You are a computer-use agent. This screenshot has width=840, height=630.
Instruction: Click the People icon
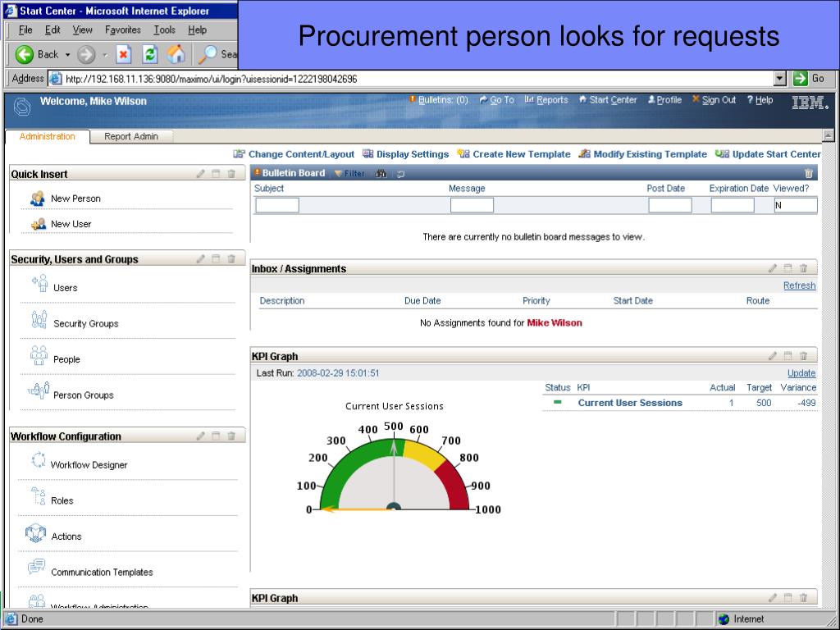(39, 355)
